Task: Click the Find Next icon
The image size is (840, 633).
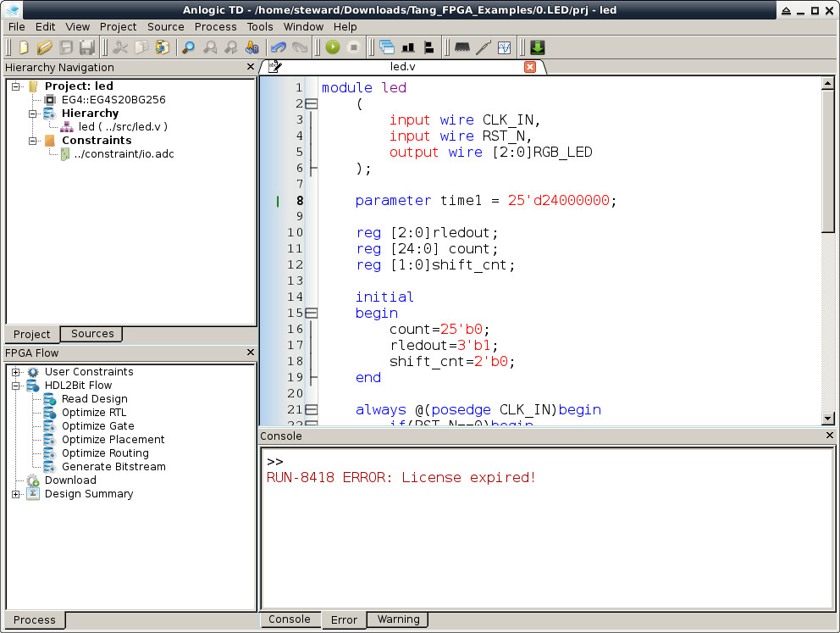Action: point(231,47)
